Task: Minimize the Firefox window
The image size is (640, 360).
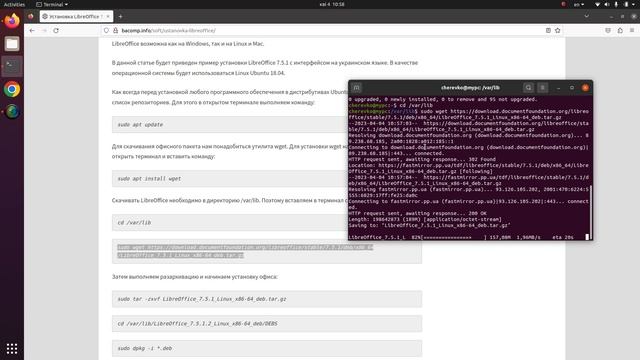Action: click(x=611, y=16)
